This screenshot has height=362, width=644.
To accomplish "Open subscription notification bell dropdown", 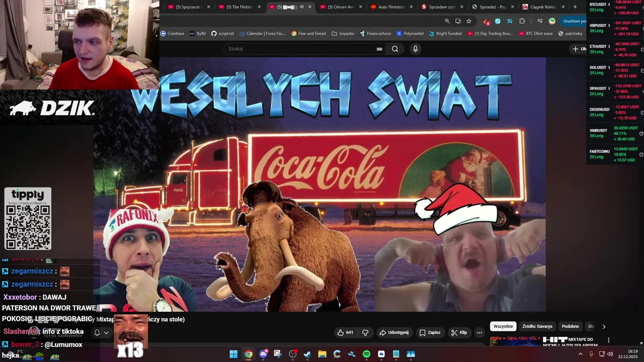I will coord(101,332).
